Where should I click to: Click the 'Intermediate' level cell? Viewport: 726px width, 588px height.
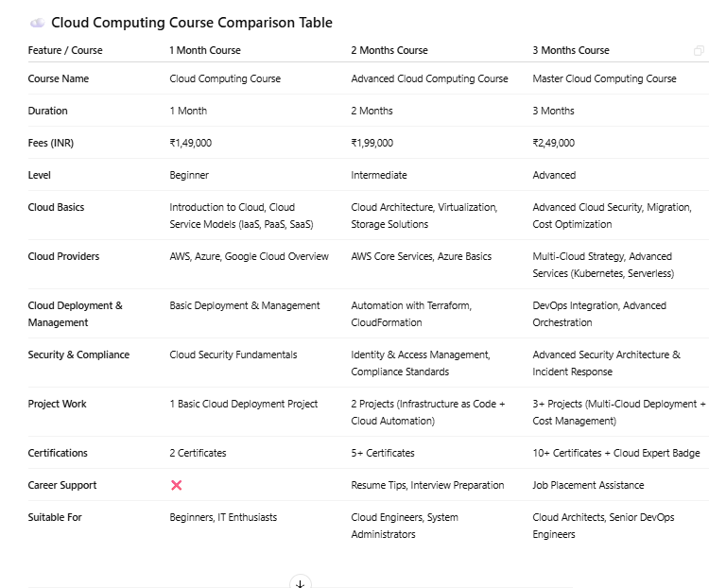[379, 176]
